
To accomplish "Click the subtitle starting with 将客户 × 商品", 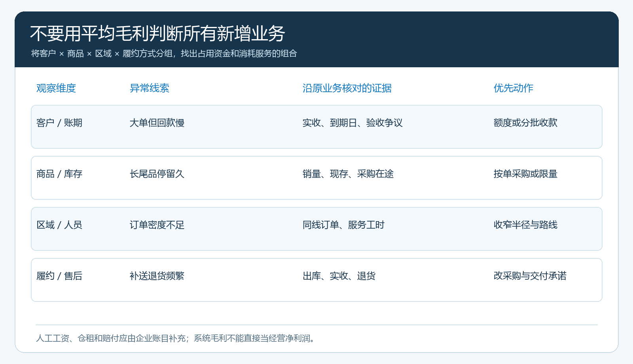I will click(164, 53).
